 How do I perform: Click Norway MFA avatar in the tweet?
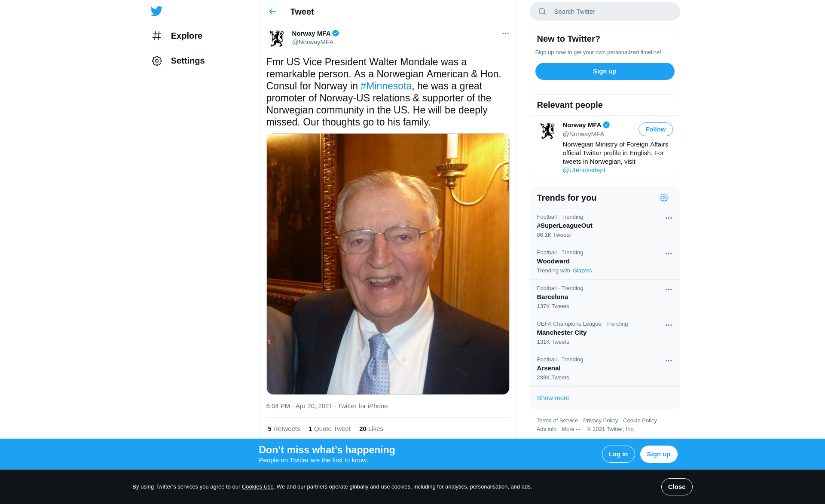point(276,38)
